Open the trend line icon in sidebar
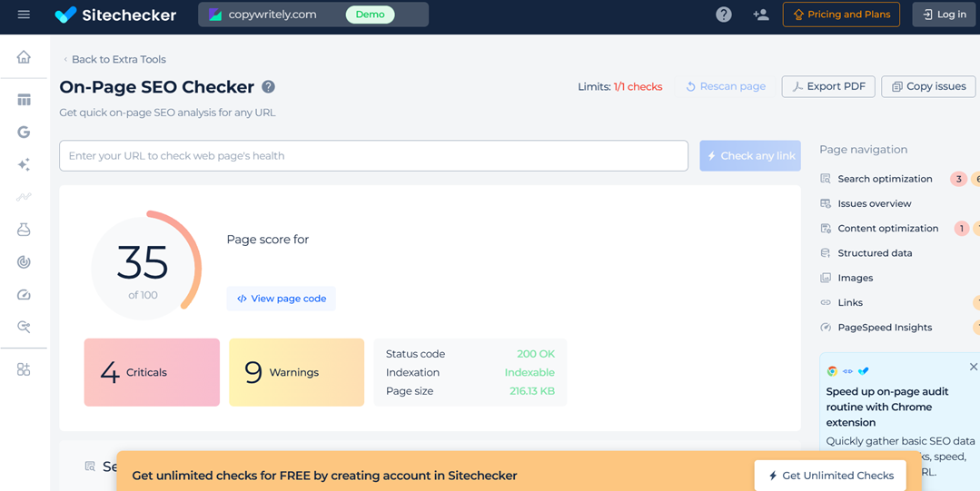The height and width of the screenshot is (491, 980). tap(24, 197)
